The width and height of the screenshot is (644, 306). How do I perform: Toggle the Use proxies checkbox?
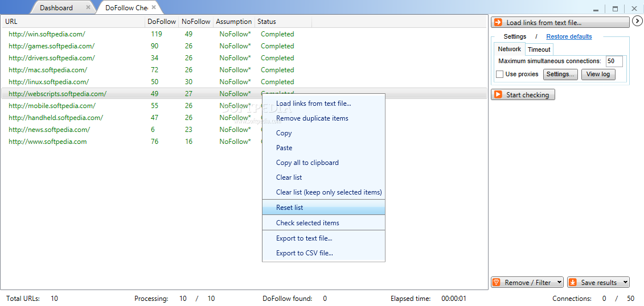coord(500,75)
